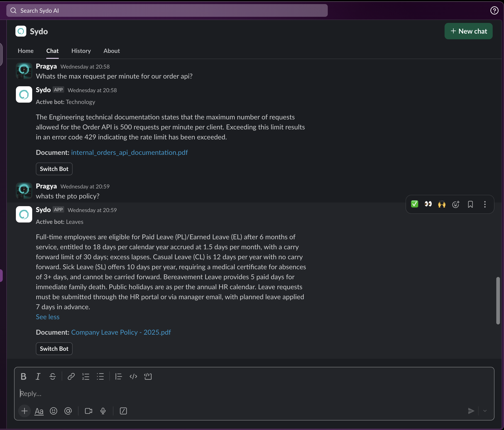Open more message actions menu
The image size is (504, 430).
click(x=485, y=204)
